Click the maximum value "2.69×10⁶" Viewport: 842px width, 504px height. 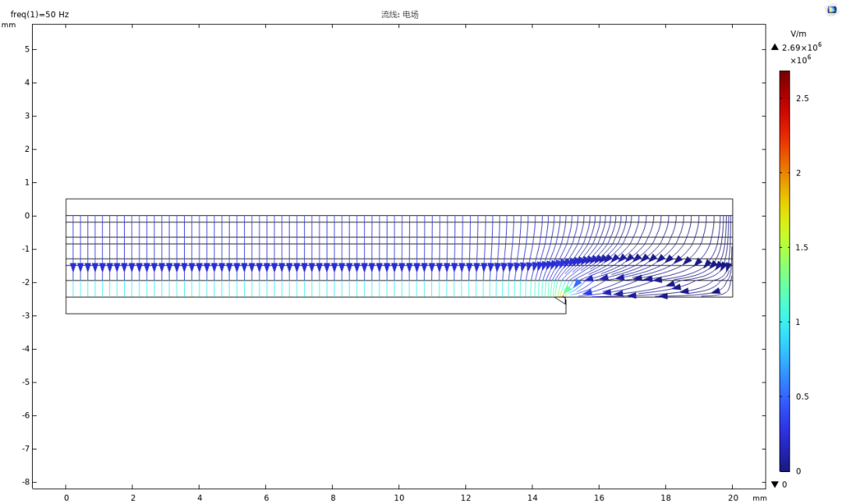pyautogui.click(x=801, y=48)
